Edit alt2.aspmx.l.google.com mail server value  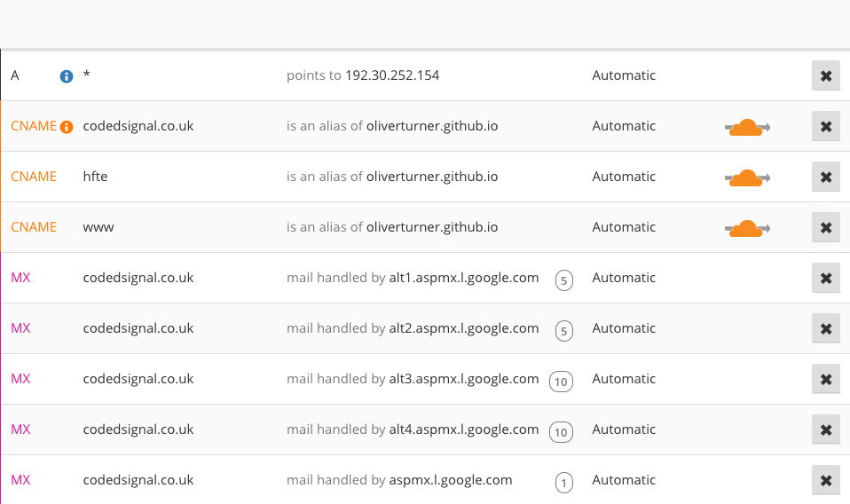(x=464, y=328)
